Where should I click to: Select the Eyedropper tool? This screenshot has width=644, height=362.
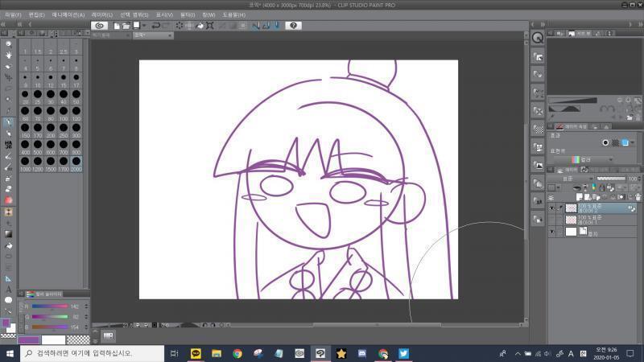(x=8, y=111)
